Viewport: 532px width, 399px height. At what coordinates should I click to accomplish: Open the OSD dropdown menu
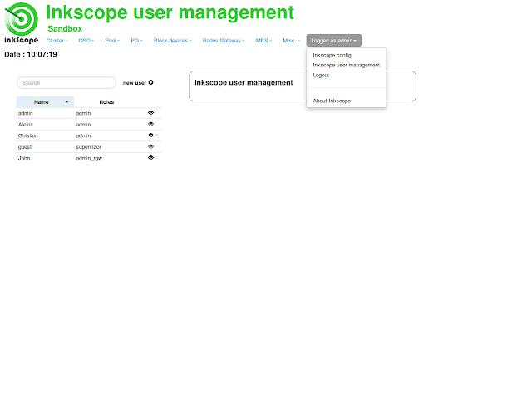(86, 41)
